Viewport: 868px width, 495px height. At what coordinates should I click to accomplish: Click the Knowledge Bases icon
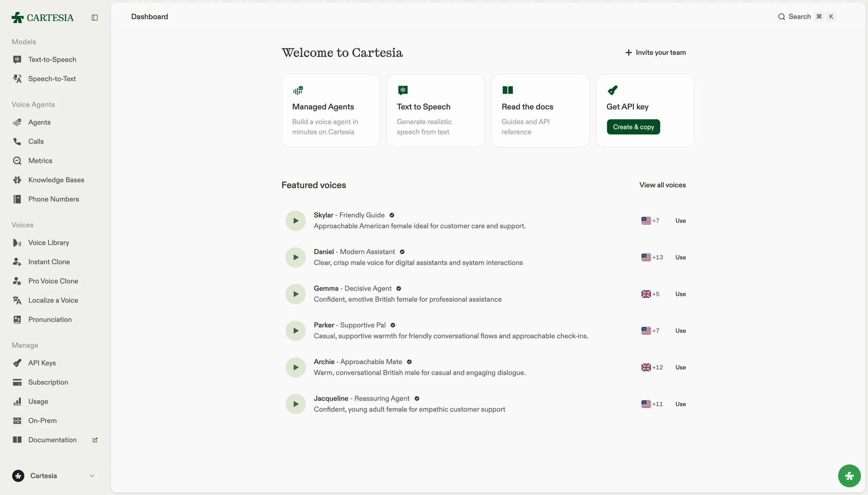coord(17,180)
